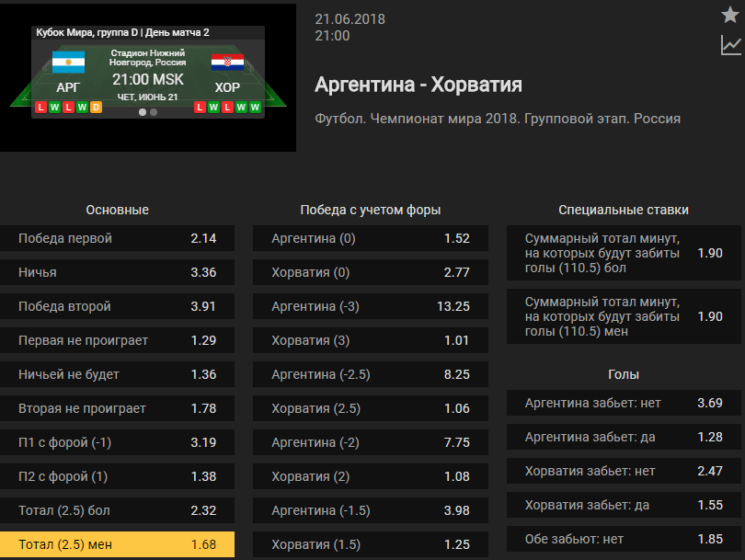Select Вторая не проиграет odds 1.78
The height and width of the screenshot is (560, 745).
tap(118, 408)
